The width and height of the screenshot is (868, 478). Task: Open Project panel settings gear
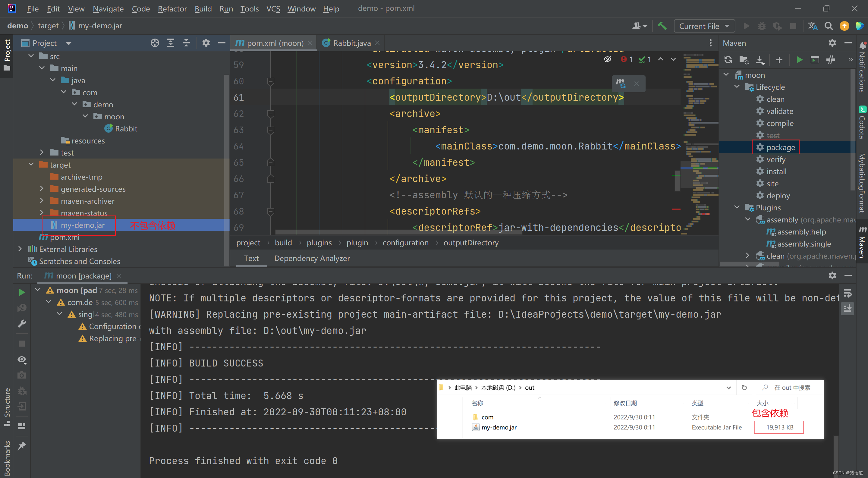(x=206, y=43)
